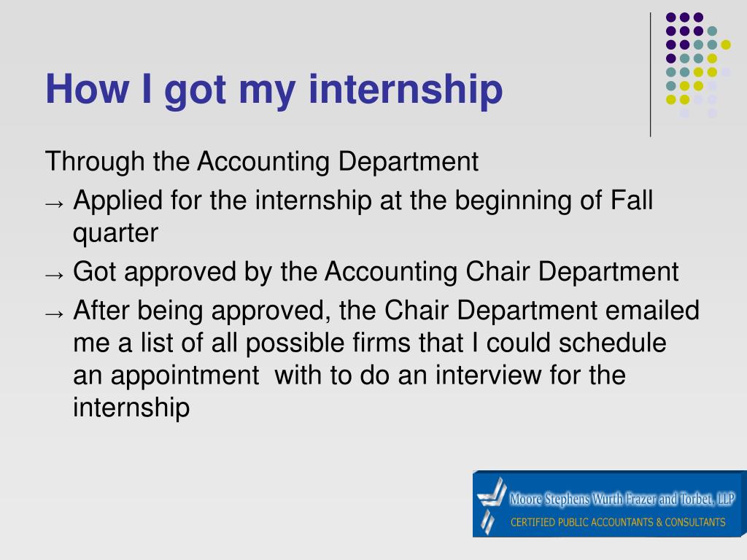Click the stylized logo mark left of 'Moore Stephens'
This screenshot has height=560, width=747.
pyautogui.click(x=491, y=505)
